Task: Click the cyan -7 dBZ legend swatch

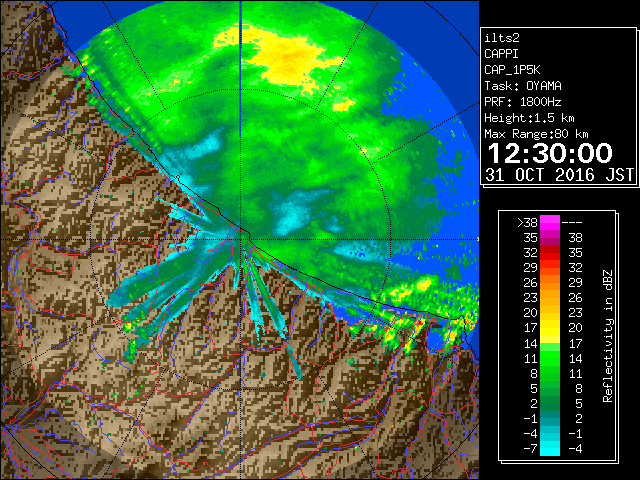Action: 550,448
